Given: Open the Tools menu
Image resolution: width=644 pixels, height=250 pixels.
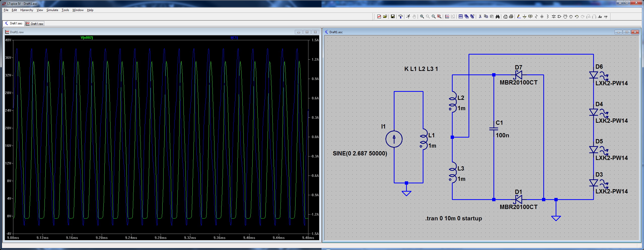Looking at the screenshot, I should pos(65,10).
